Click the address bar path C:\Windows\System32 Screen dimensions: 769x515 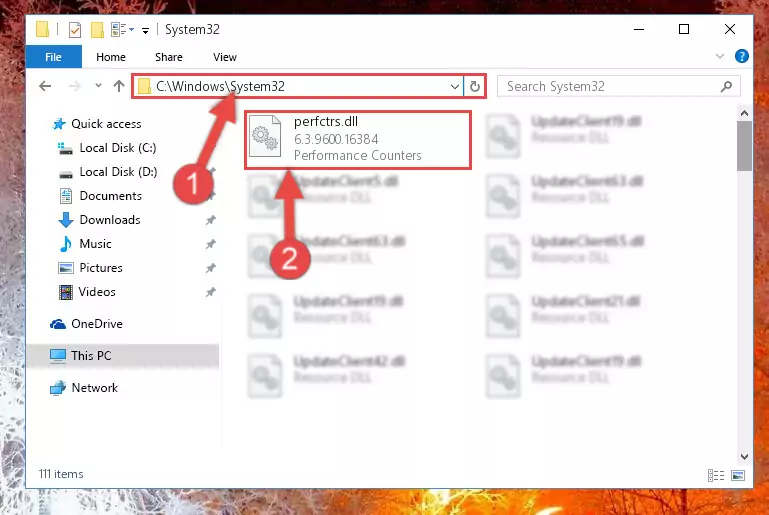[x=220, y=86]
